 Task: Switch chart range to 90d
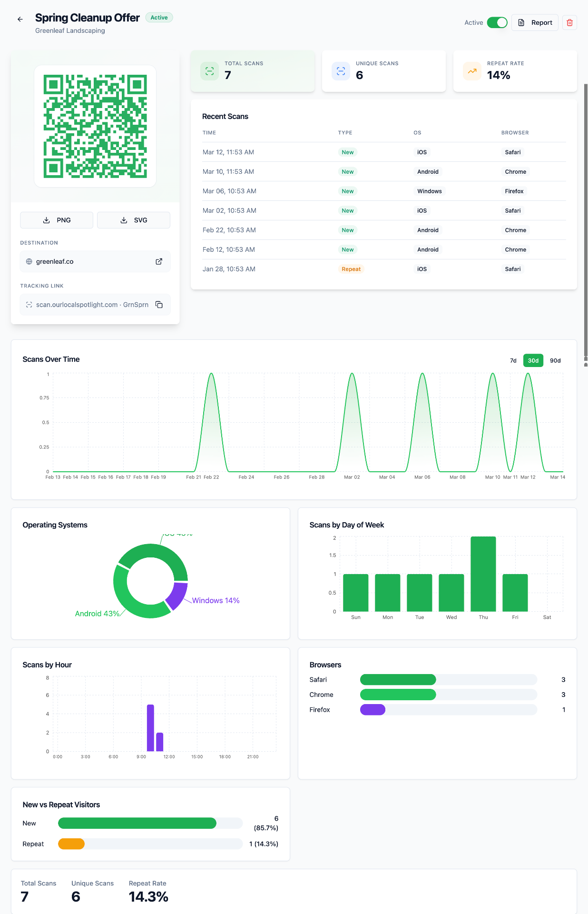click(555, 360)
